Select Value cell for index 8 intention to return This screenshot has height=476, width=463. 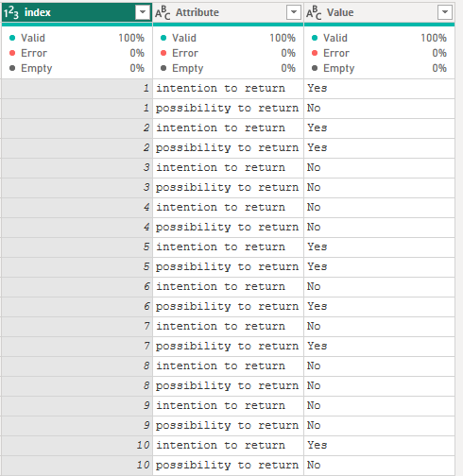(x=379, y=366)
